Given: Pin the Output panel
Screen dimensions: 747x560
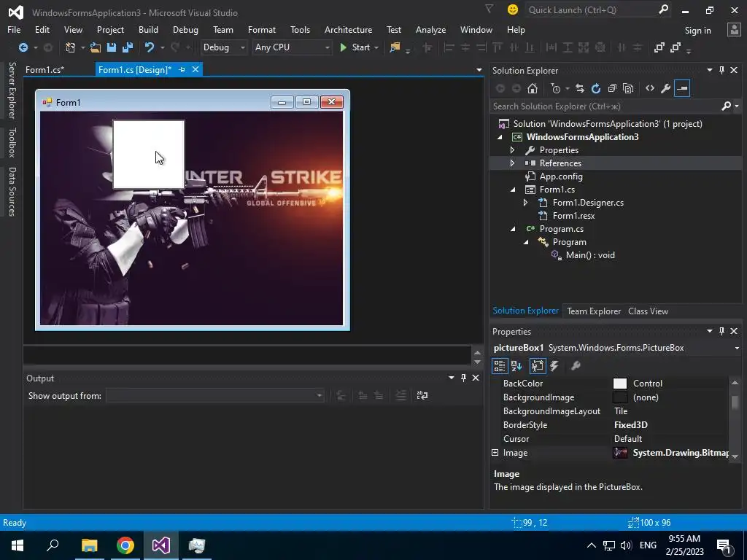Looking at the screenshot, I should (x=463, y=378).
